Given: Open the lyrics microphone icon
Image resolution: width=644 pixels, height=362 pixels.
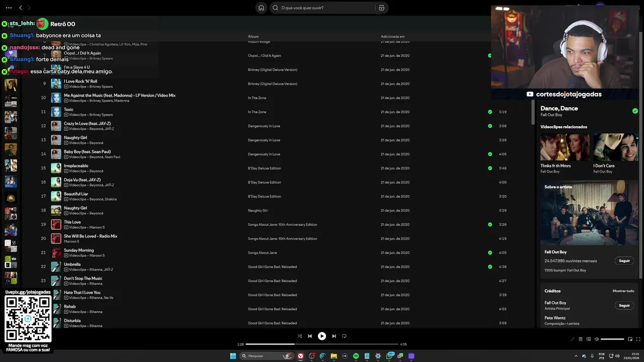Looking at the screenshot, I should 572,339.
